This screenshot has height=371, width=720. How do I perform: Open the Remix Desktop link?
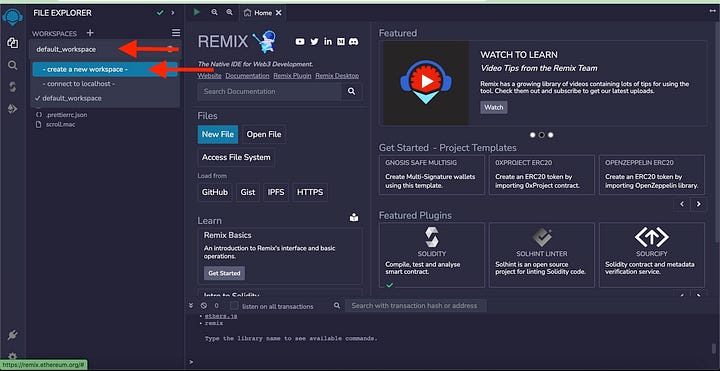click(x=337, y=76)
